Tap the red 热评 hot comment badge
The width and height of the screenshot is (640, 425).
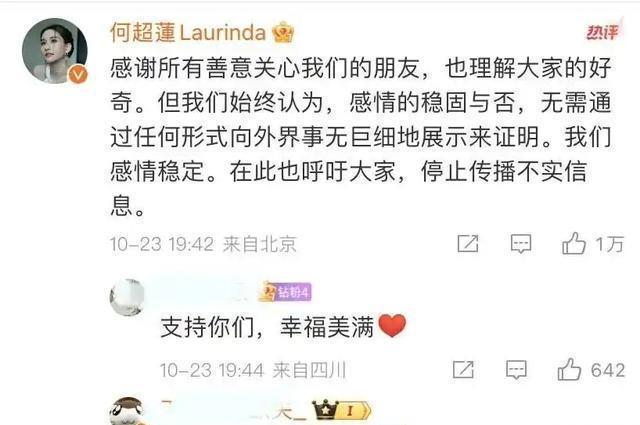pyautogui.click(x=602, y=32)
